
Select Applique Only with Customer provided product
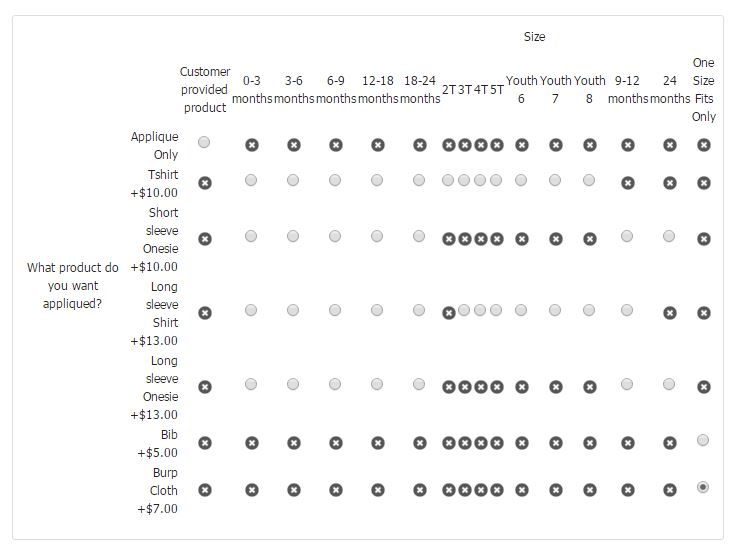pyautogui.click(x=204, y=142)
